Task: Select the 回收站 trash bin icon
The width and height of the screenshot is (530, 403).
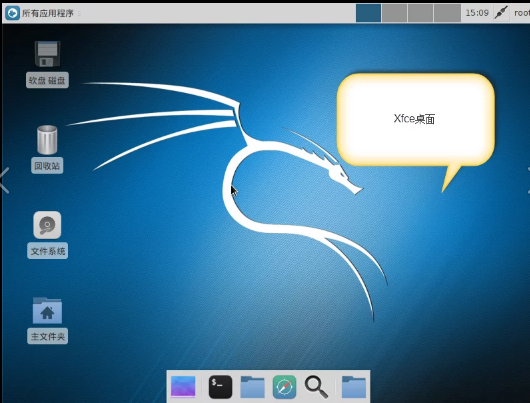Action: [47, 140]
